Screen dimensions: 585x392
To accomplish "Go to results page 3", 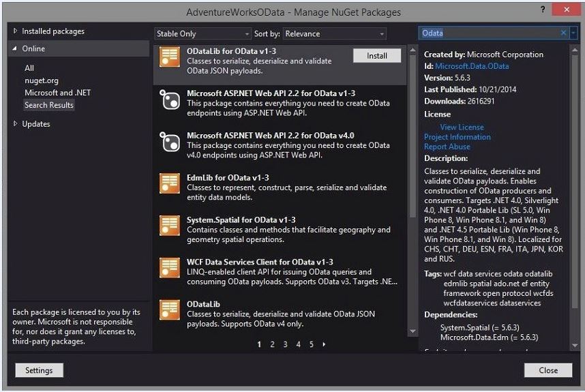I will (286, 344).
